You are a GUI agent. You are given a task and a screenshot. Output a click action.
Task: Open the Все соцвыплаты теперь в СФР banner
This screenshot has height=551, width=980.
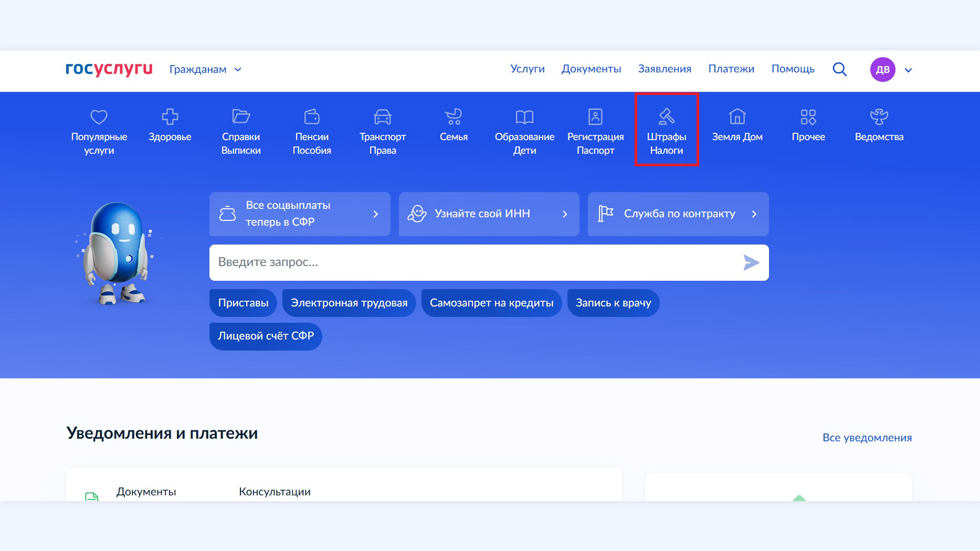click(x=300, y=214)
